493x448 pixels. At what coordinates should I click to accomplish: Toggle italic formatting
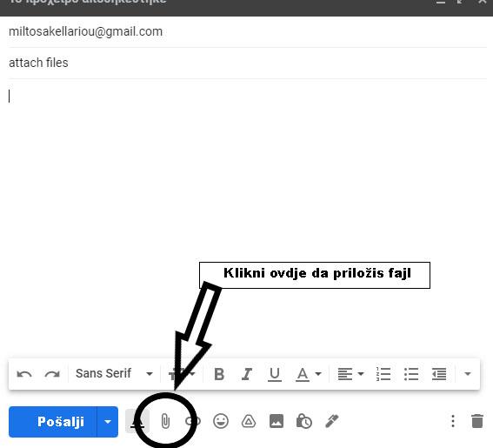tap(247, 374)
